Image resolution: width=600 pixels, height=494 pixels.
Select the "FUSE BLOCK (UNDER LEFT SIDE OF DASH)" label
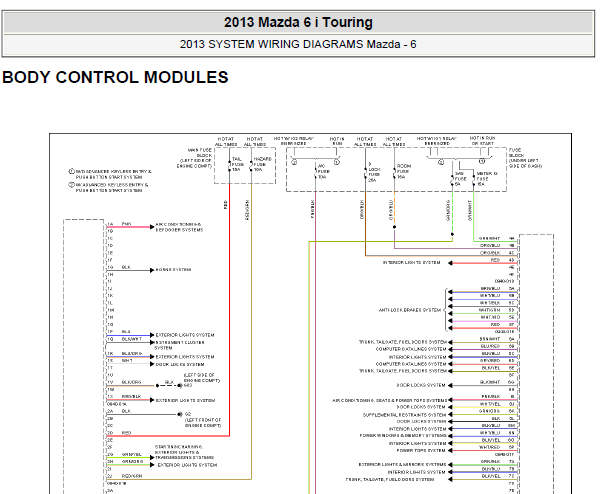(525, 158)
